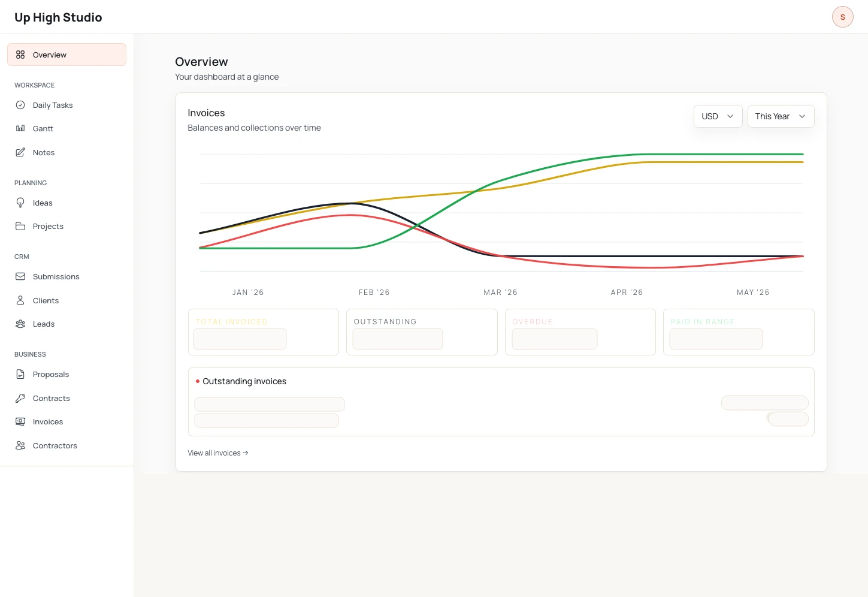Select the Paid In Range stat card
This screenshot has width=868, height=597.
pyautogui.click(x=739, y=332)
